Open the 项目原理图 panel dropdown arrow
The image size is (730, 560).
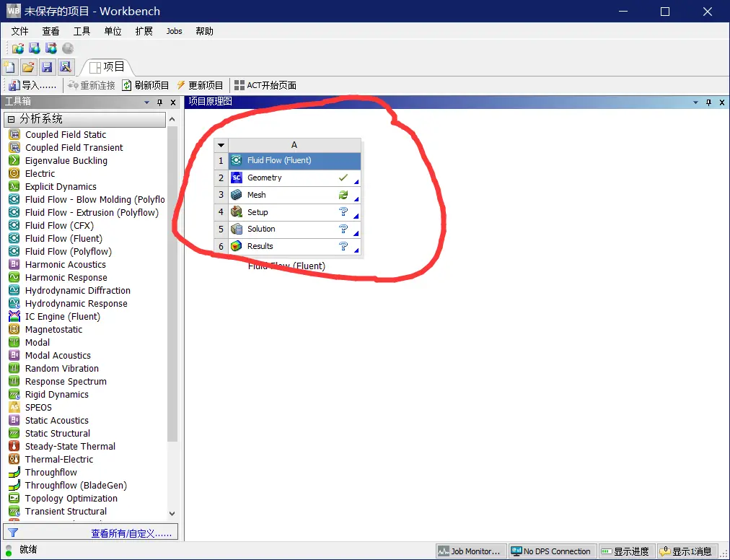(x=695, y=102)
